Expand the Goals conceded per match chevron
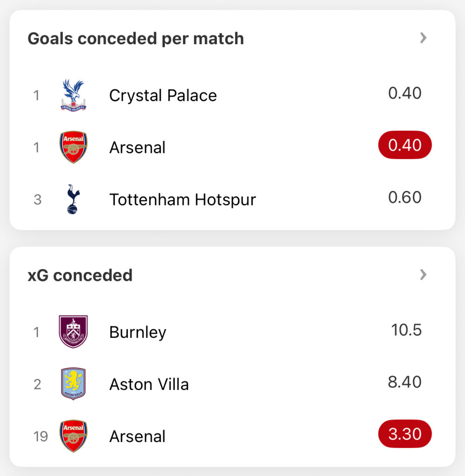Screen dimensions: 465x476 [424, 38]
